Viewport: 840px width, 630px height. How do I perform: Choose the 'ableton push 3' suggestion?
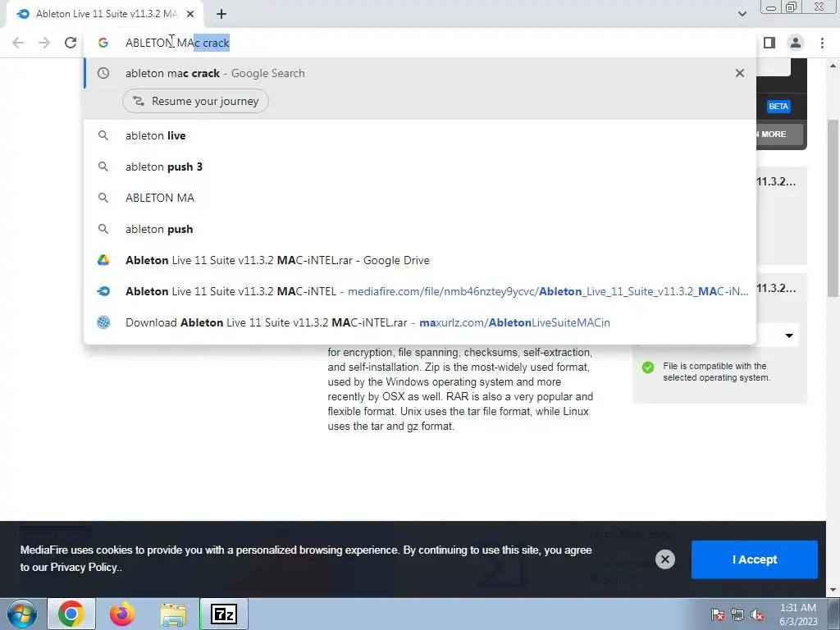click(x=420, y=167)
